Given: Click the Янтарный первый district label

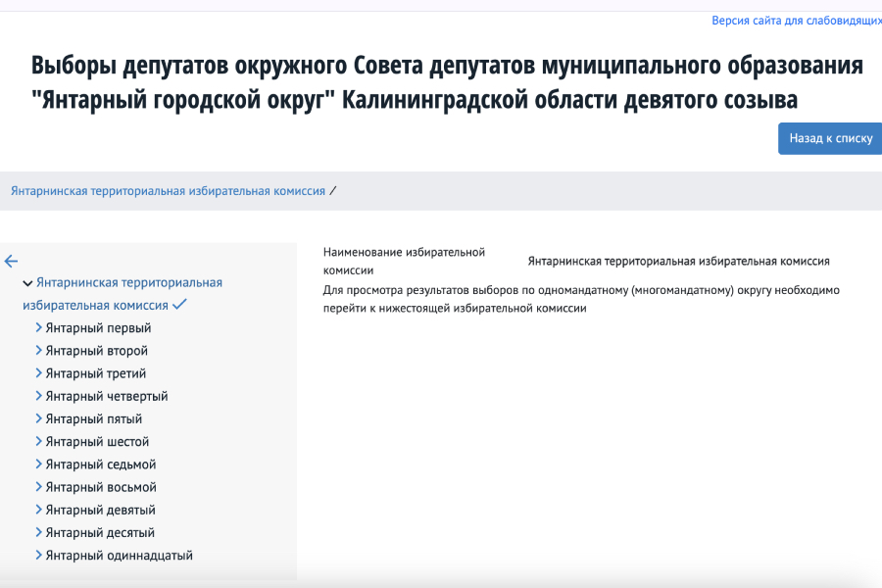Looking at the screenshot, I should pos(98,328).
